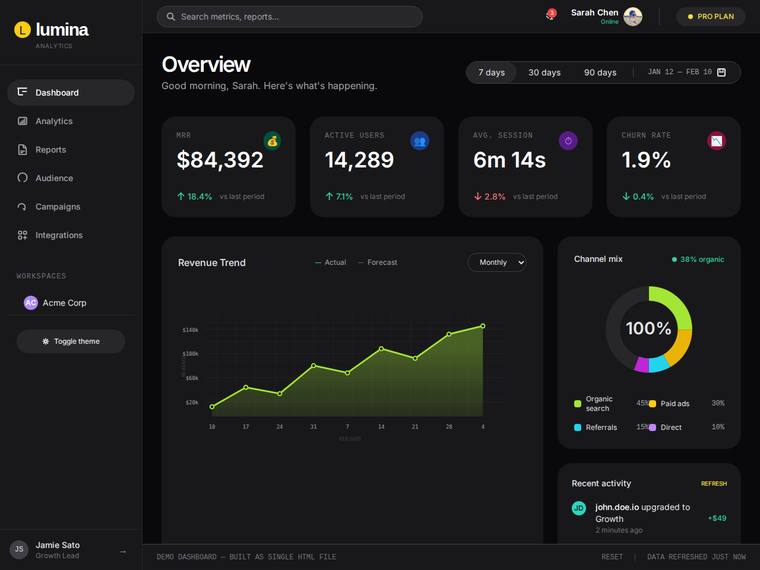This screenshot has height=570, width=760.
Task: Click the MRR money bag icon
Action: 272,141
